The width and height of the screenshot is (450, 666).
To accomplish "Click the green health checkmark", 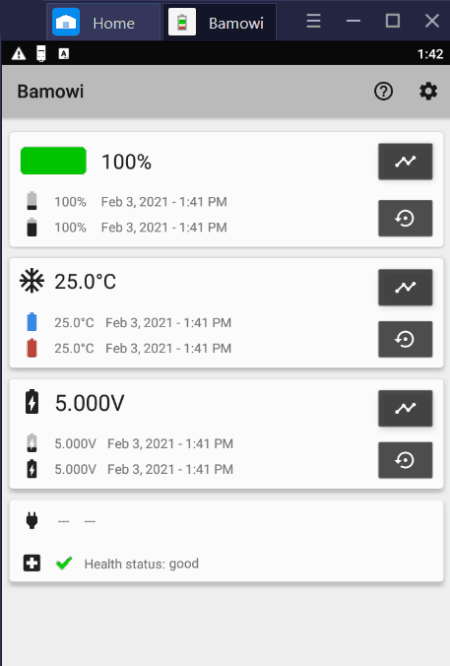I will [x=64, y=563].
